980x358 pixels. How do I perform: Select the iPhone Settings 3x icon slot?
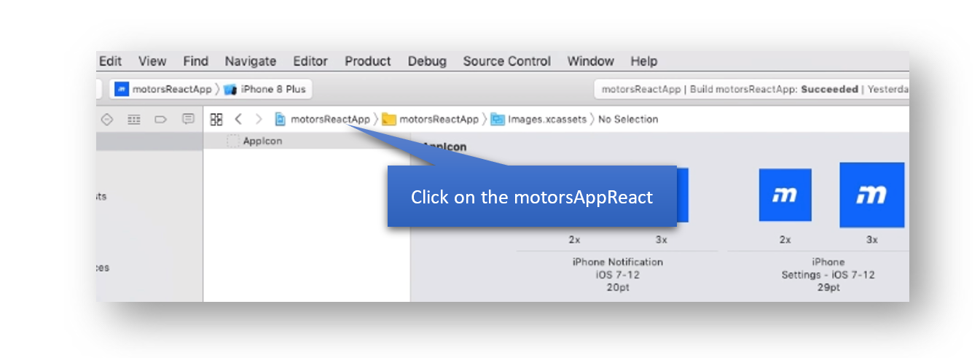(871, 195)
